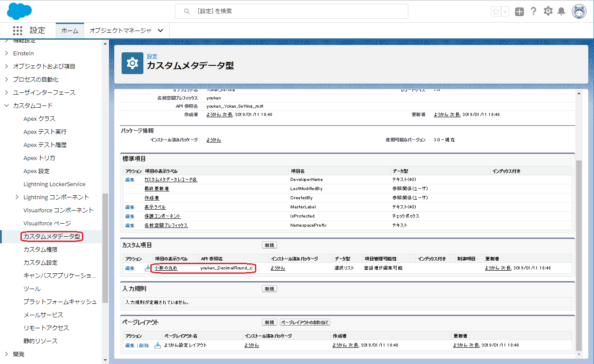Open ようかん link in パッケージ情報
This screenshot has width=594, height=364.
coord(214,140)
